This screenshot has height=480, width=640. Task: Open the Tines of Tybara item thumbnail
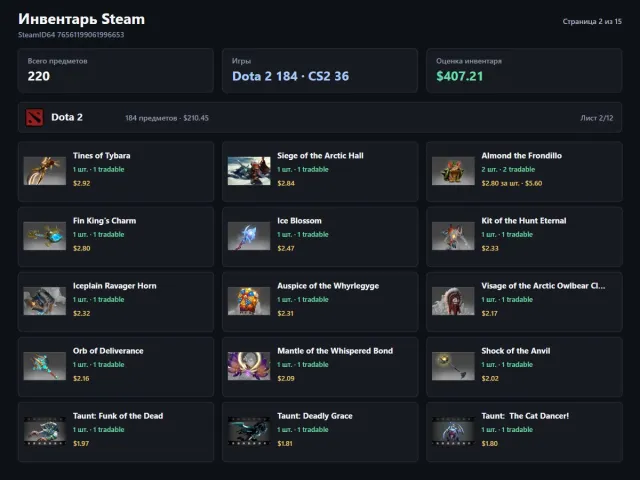coord(44,171)
